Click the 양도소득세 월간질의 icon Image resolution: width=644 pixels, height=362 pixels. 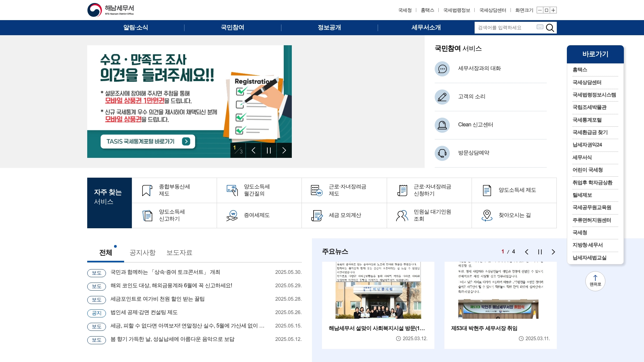pyautogui.click(x=232, y=190)
